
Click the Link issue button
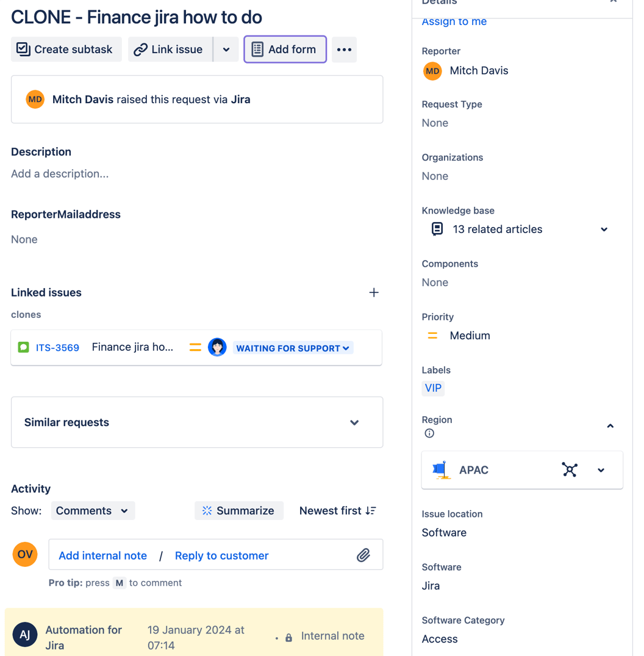[x=169, y=49]
